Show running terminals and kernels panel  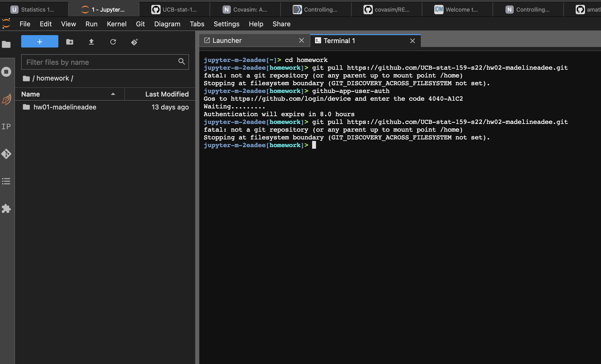point(6,72)
